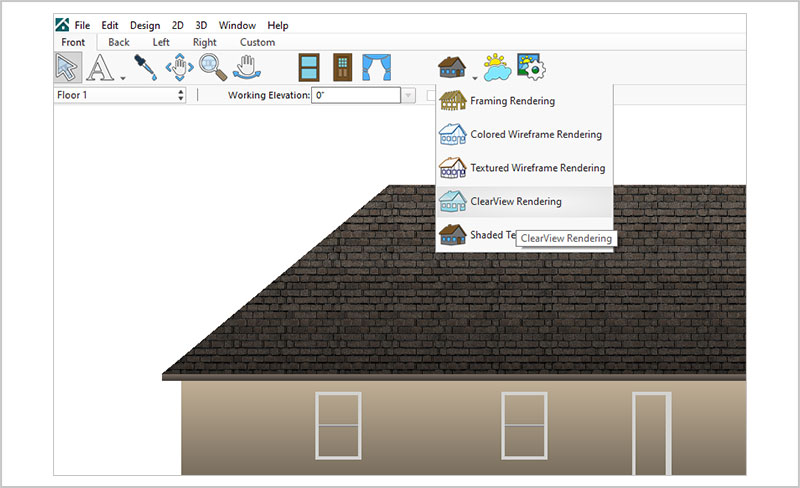Activate the pan hand with arrows tool
800x488 pixels.
click(179, 67)
